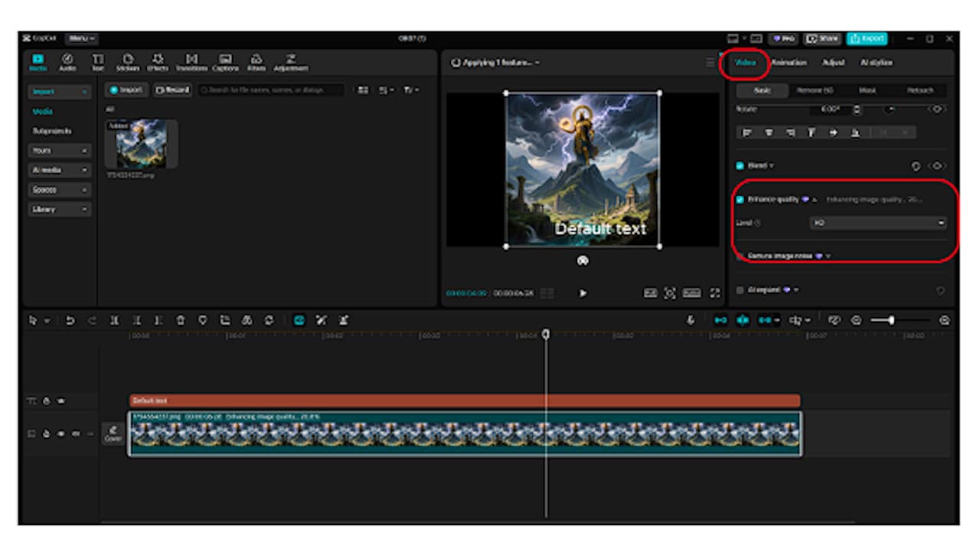Click the rotate handle below preview image

583,261
